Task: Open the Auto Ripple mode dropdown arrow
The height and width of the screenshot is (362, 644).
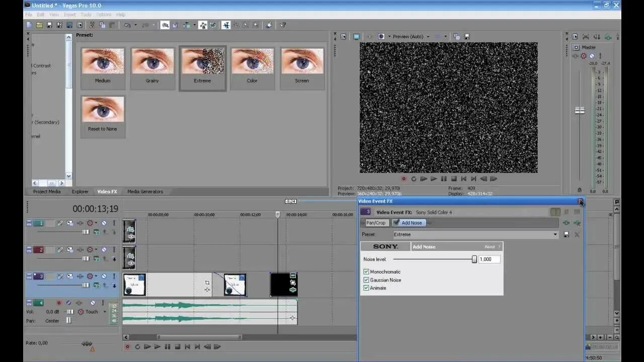Action: click(x=195, y=25)
